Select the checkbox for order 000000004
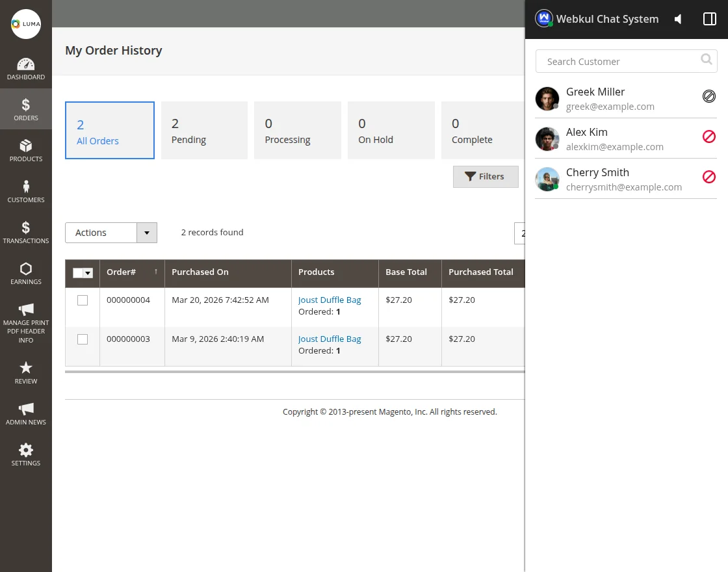This screenshot has height=572, width=728. click(x=83, y=300)
